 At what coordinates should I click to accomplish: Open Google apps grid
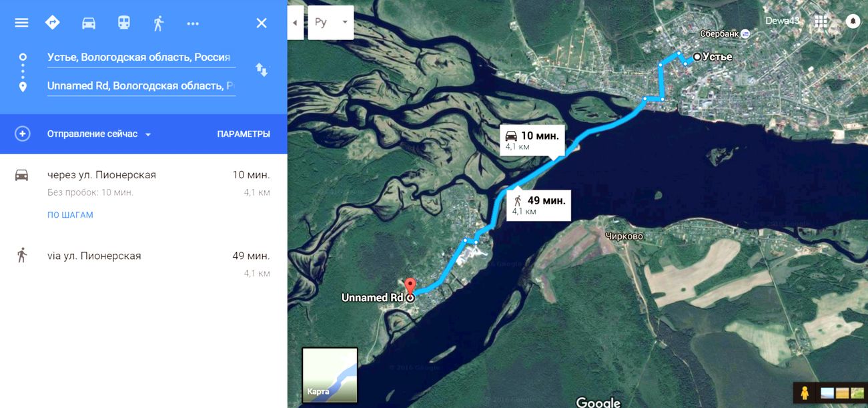pos(821,21)
